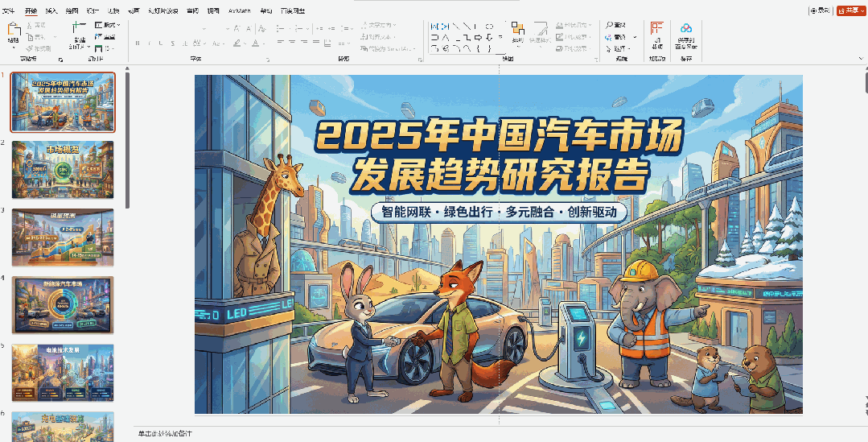Screen dimensions: 868x442
Task: Switch to the Draw (绘图) tab
Action: (x=72, y=11)
